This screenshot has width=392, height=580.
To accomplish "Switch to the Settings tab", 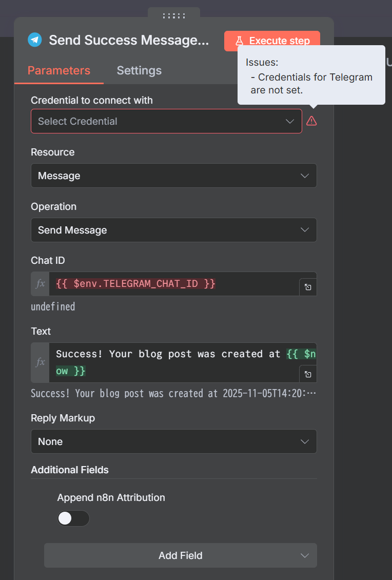I will 139,70.
